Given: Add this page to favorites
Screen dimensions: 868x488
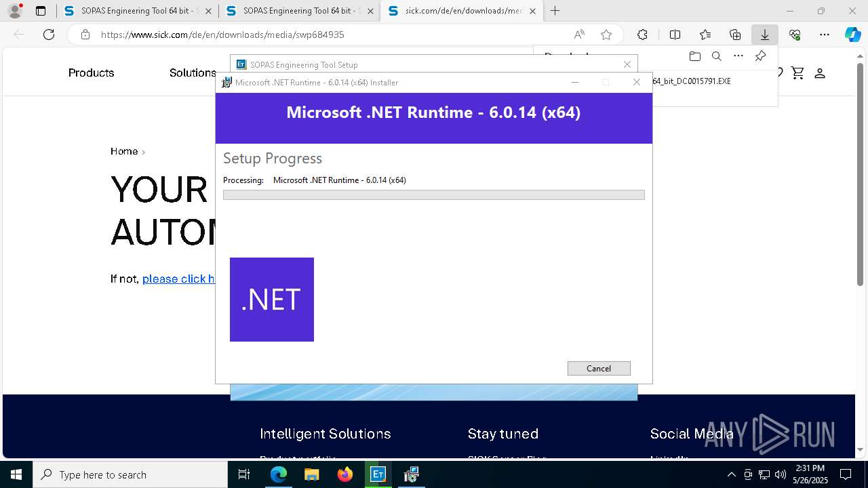Looking at the screenshot, I should pyautogui.click(x=606, y=35).
